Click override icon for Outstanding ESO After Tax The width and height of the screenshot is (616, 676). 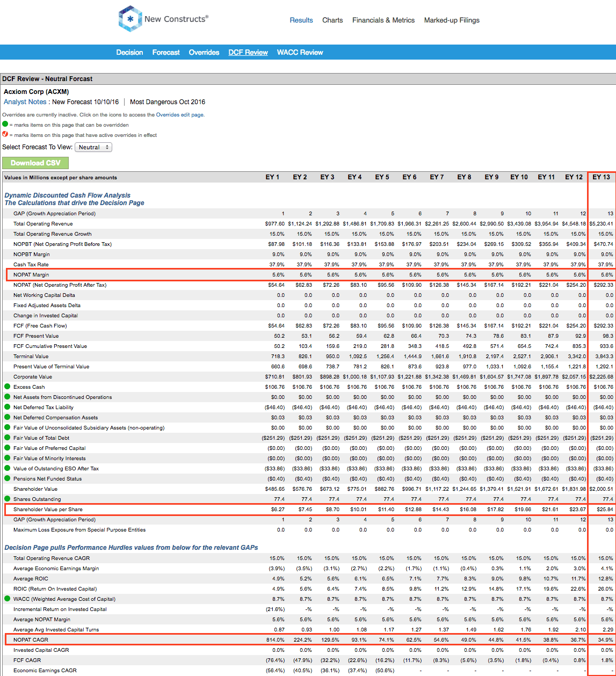8,468
